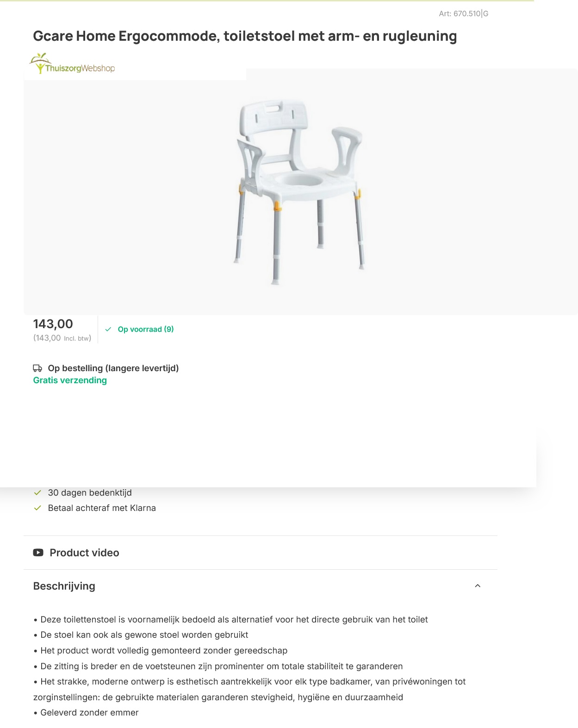Click the delivery truck icon
The image size is (578, 728).
click(37, 368)
